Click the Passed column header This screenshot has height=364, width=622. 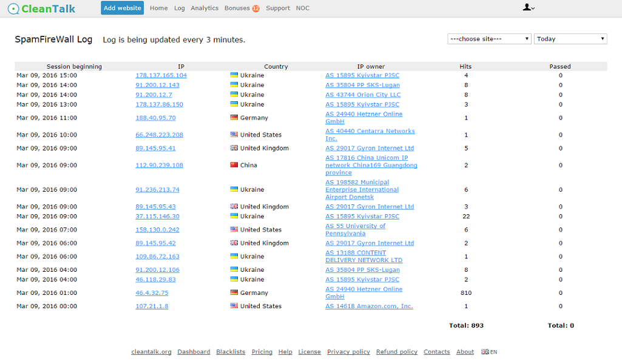(x=560, y=67)
